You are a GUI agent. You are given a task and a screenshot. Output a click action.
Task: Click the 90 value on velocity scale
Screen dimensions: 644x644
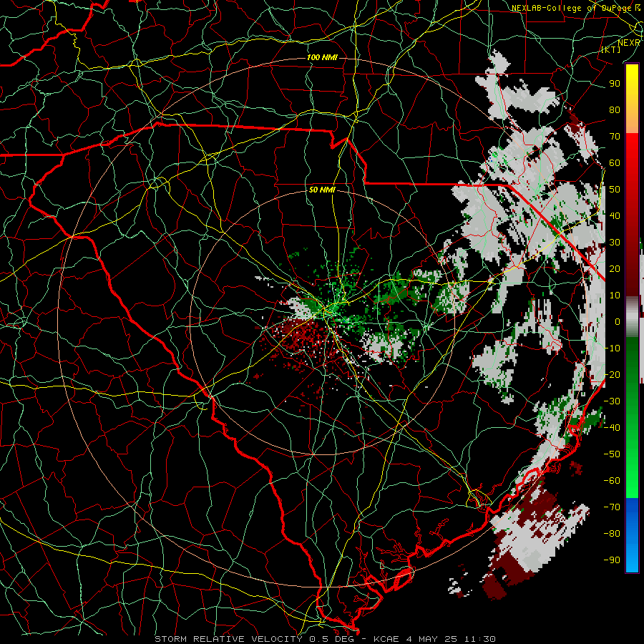(x=615, y=84)
